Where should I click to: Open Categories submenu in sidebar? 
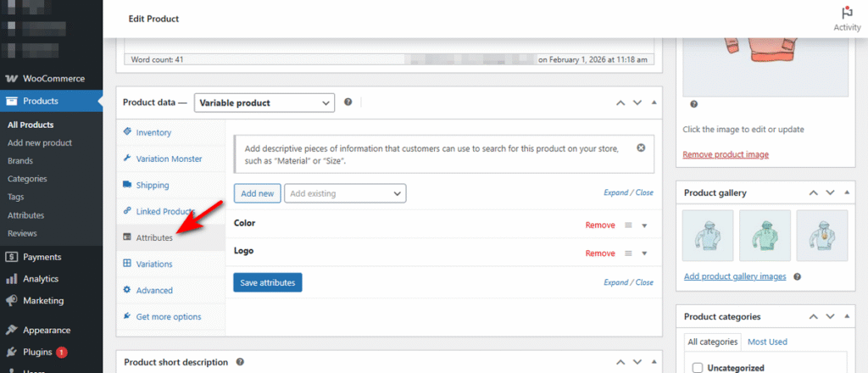[27, 179]
